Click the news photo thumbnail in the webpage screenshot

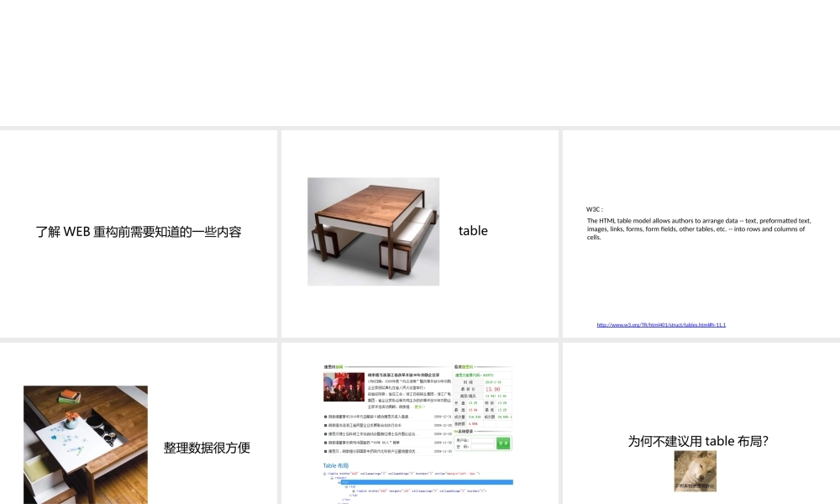coord(344,387)
